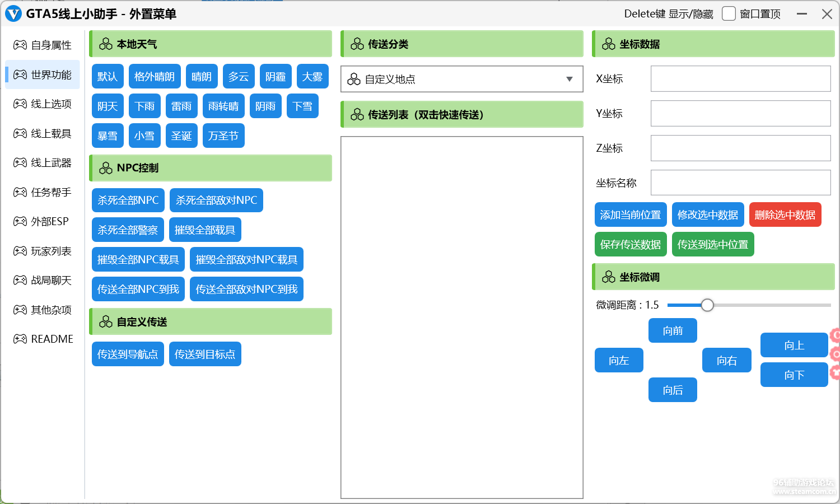This screenshot has width=840, height=504.
Task: Set weather with the 雷雨 button
Action: pyautogui.click(x=181, y=106)
